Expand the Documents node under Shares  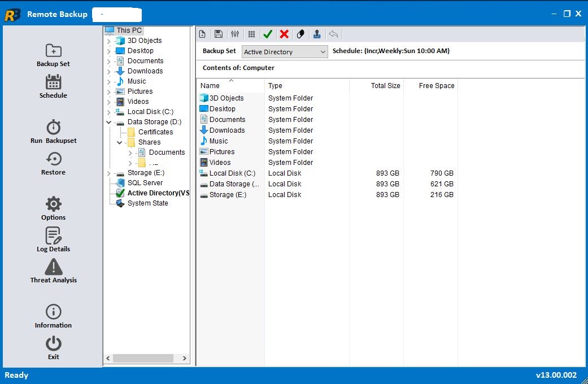[x=130, y=152]
